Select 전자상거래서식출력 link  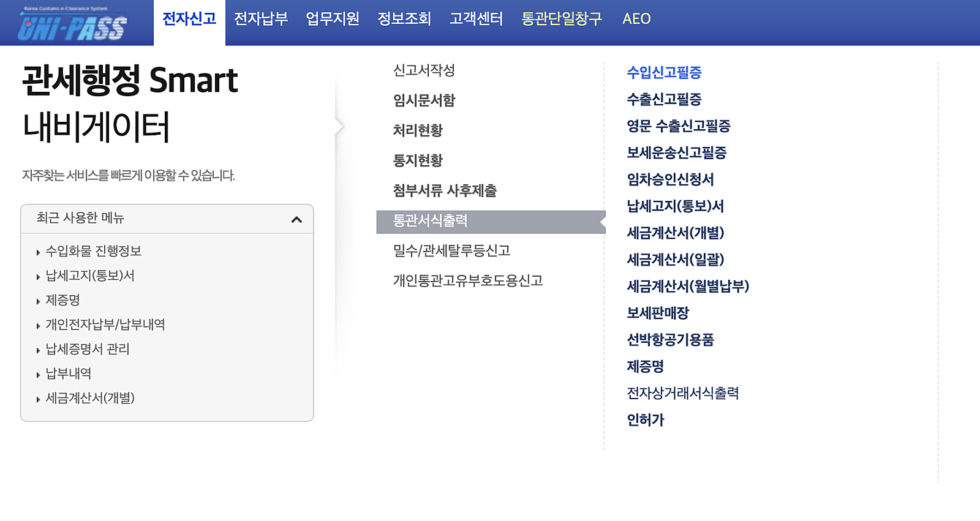click(x=682, y=393)
